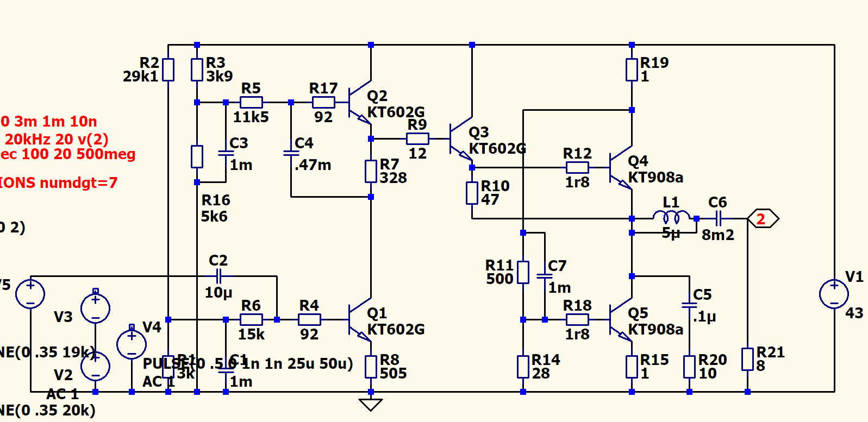Select resistor R19 near top rail

632,70
